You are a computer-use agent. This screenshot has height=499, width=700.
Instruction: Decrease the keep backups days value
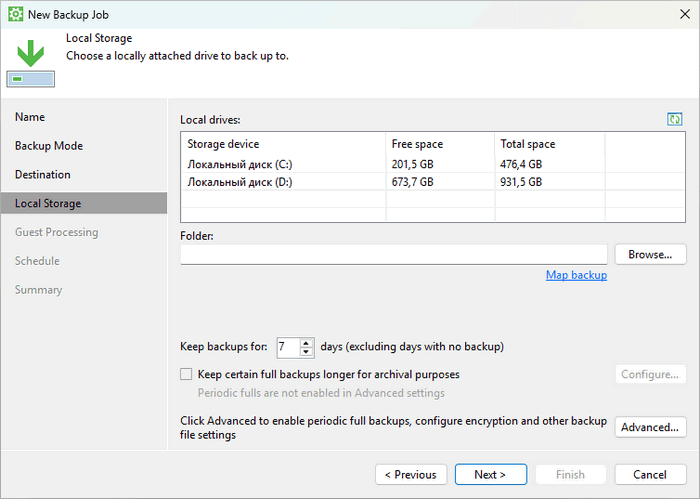[307, 353]
